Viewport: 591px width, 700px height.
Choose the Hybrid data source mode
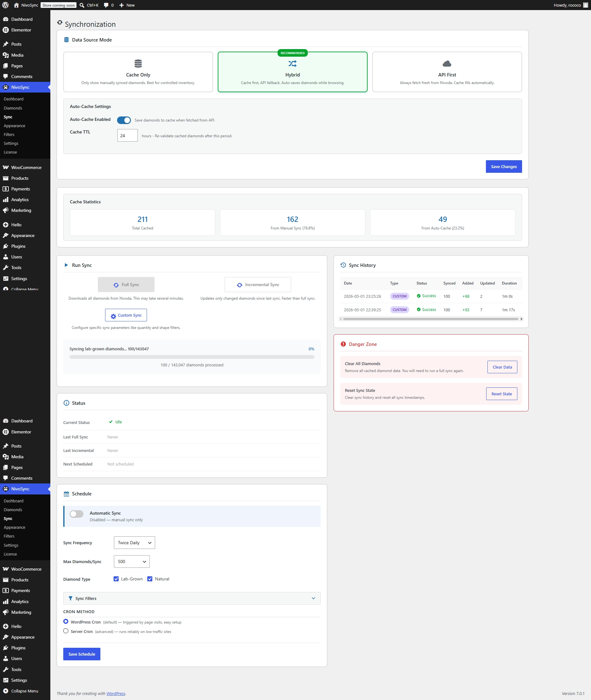[x=292, y=72]
